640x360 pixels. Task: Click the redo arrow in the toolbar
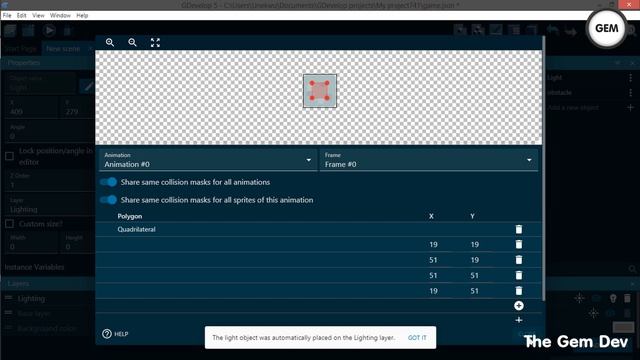tap(571, 31)
